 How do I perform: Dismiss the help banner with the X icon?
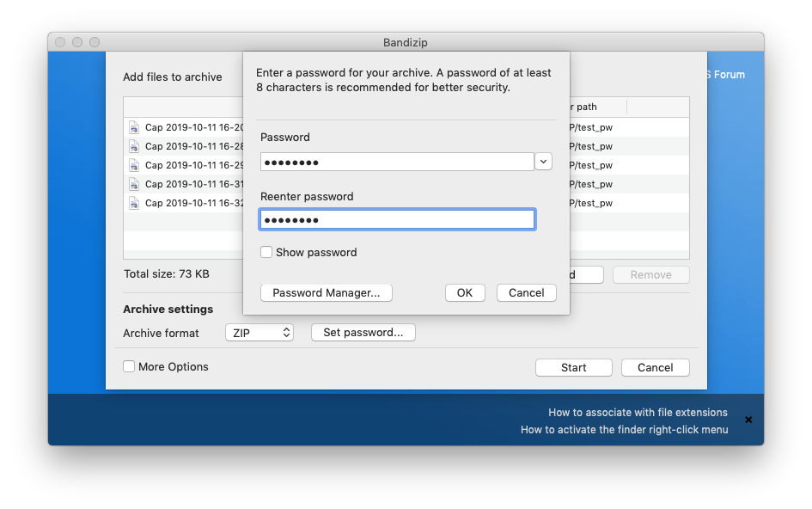coord(748,420)
